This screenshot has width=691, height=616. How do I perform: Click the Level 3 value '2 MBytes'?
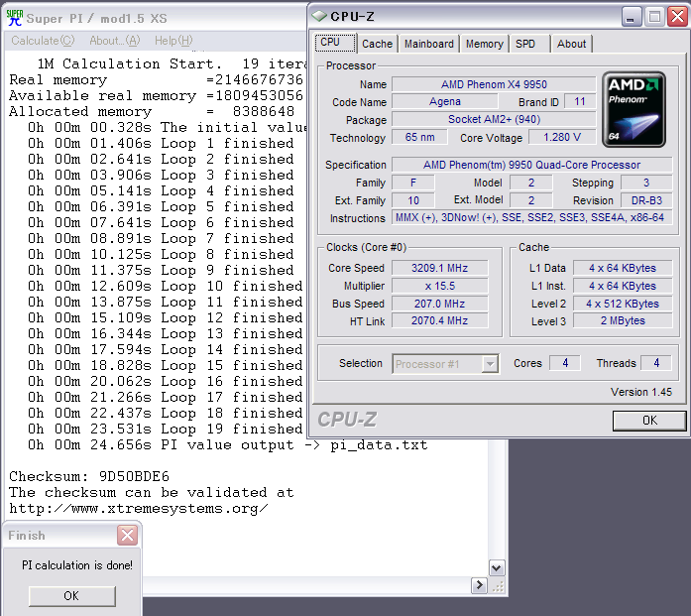(x=623, y=320)
